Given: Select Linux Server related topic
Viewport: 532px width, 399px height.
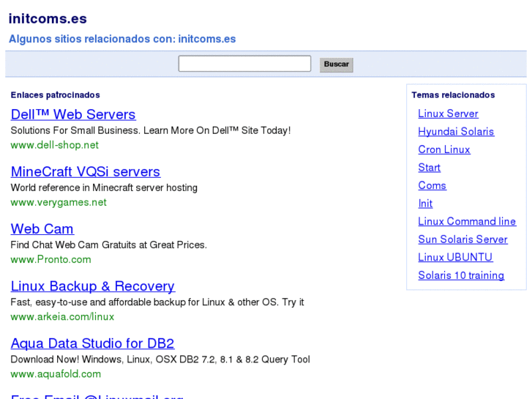Looking at the screenshot, I should pyautogui.click(x=448, y=113).
